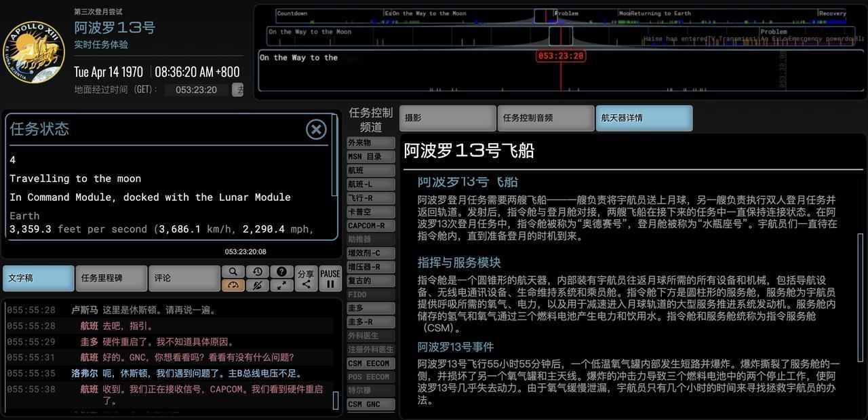
Task: Toggle the orange speedometer dashboard icon
Action: click(x=233, y=285)
